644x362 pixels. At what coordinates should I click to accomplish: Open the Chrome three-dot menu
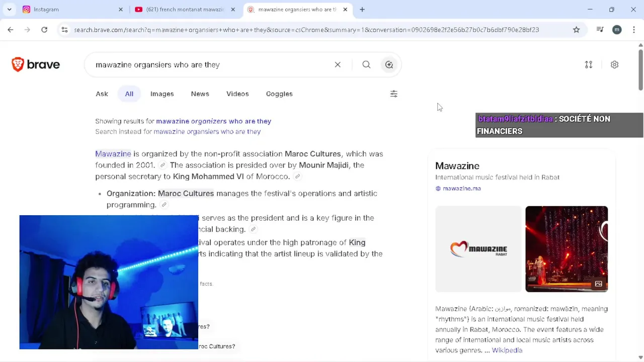click(x=633, y=30)
